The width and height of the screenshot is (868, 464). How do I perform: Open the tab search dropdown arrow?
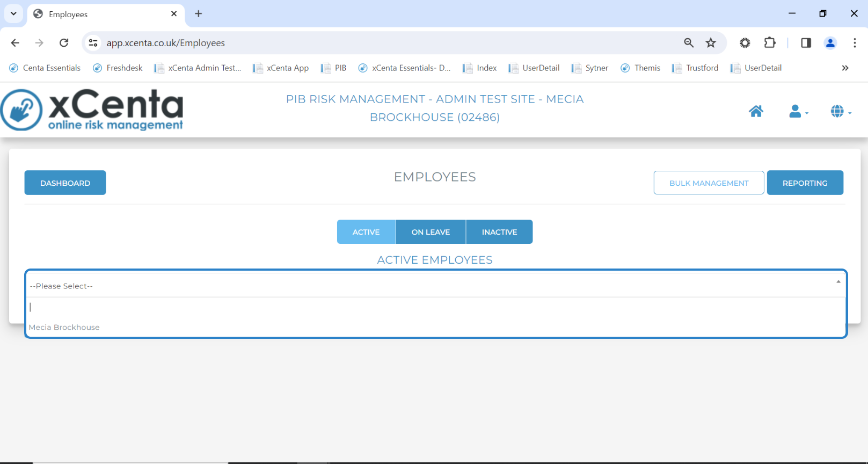pyautogui.click(x=13, y=14)
